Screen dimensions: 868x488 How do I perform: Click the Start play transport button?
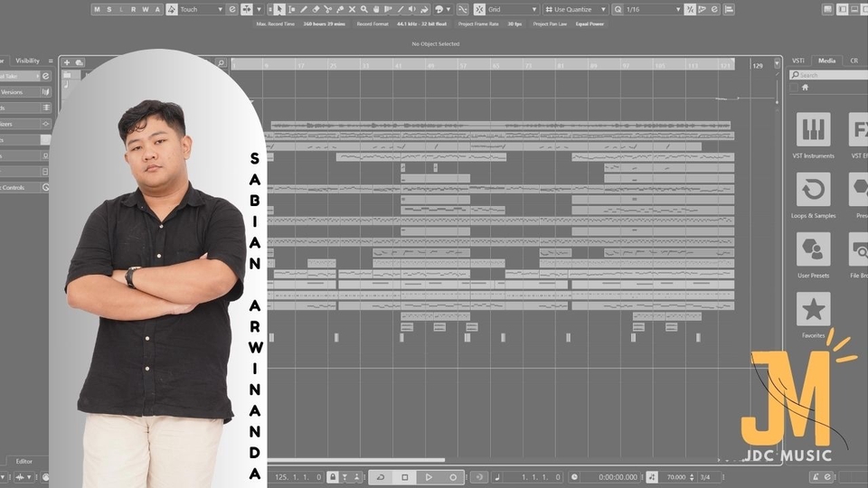(x=429, y=477)
